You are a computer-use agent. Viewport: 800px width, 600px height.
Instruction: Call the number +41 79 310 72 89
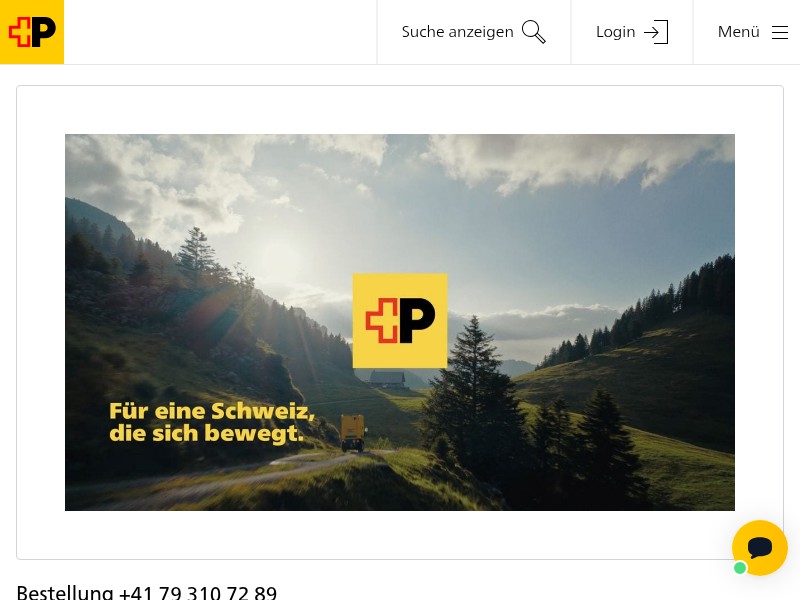(198, 592)
